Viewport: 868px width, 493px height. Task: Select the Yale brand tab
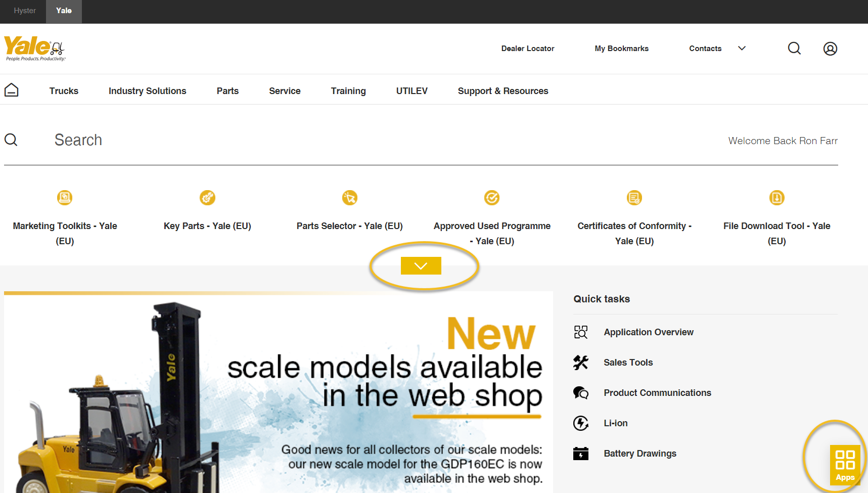(x=64, y=11)
